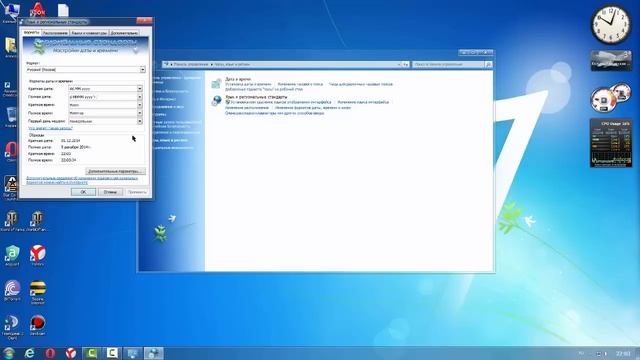Image resolution: width=640 pixels, height=360 pixels.
Task: Open the 'Что означает такая запись?' link
Action: pos(50,128)
